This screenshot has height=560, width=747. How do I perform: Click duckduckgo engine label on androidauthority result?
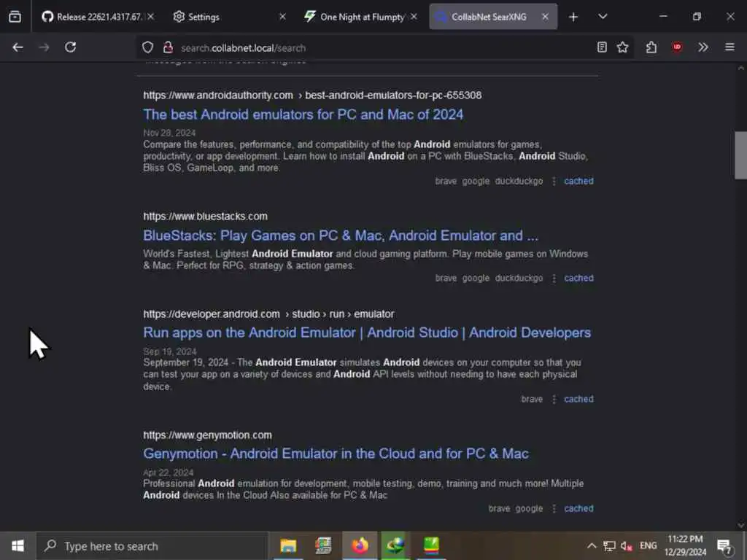click(x=519, y=181)
